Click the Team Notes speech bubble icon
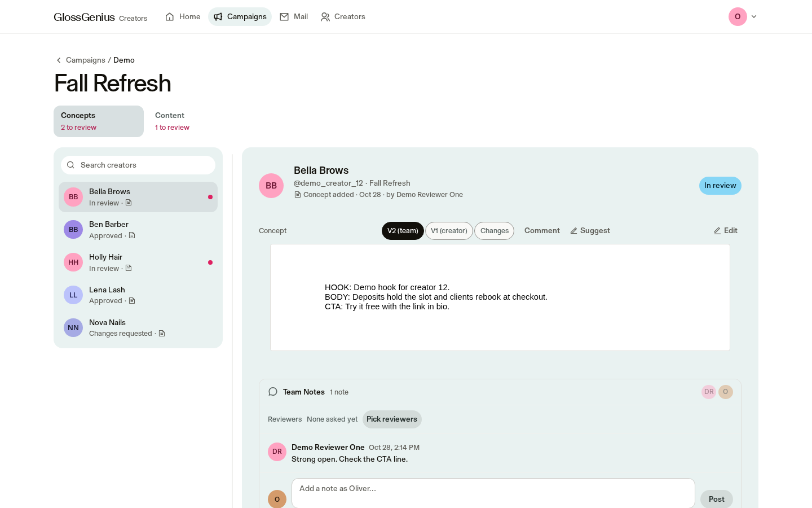The image size is (812, 508). tap(273, 392)
